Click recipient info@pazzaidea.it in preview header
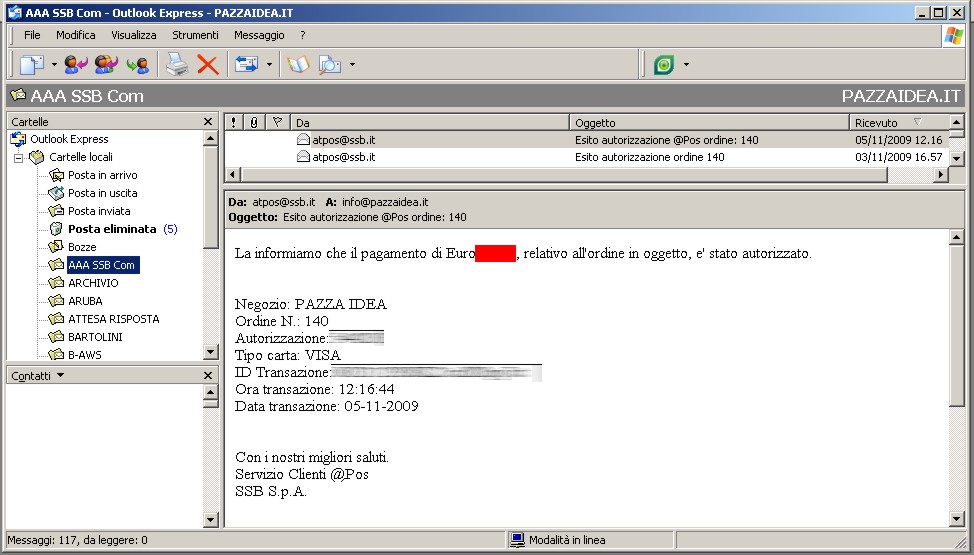The width and height of the screenshot is (974, 555). click(385, 202)
